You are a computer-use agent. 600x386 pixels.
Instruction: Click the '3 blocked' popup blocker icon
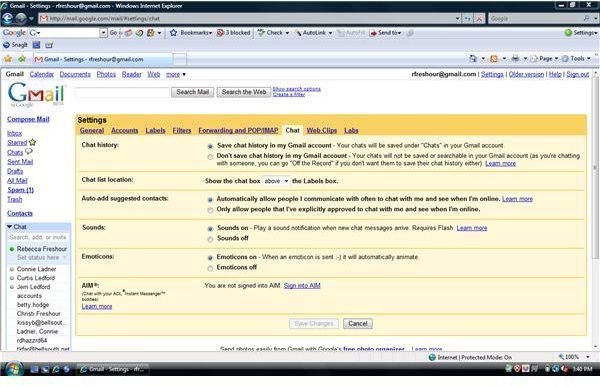[x=220, y=33]
